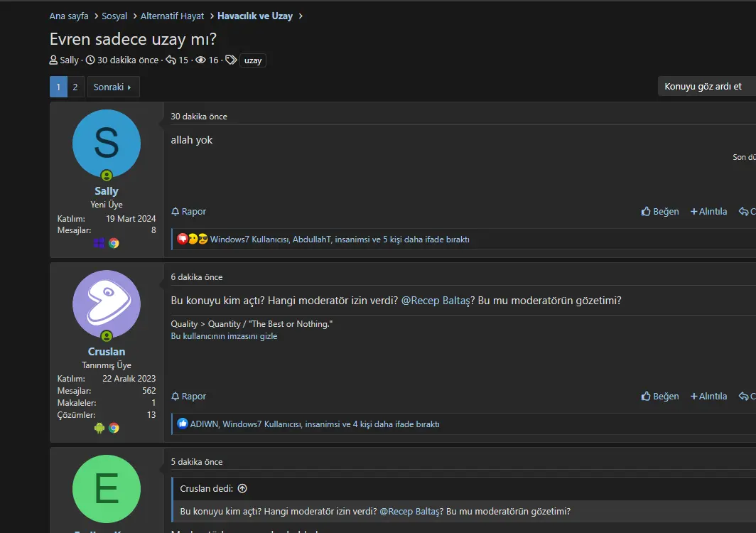Click Cruslan's Makaleler count 1
This screenshot has height=533, width=756.
point(153,403)
